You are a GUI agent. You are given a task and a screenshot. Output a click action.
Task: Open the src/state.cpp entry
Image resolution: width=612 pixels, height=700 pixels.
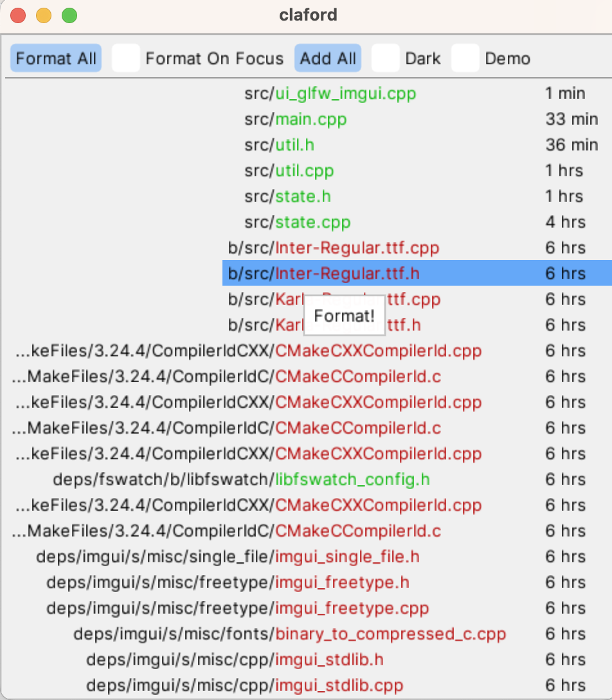tap(296, 222)
